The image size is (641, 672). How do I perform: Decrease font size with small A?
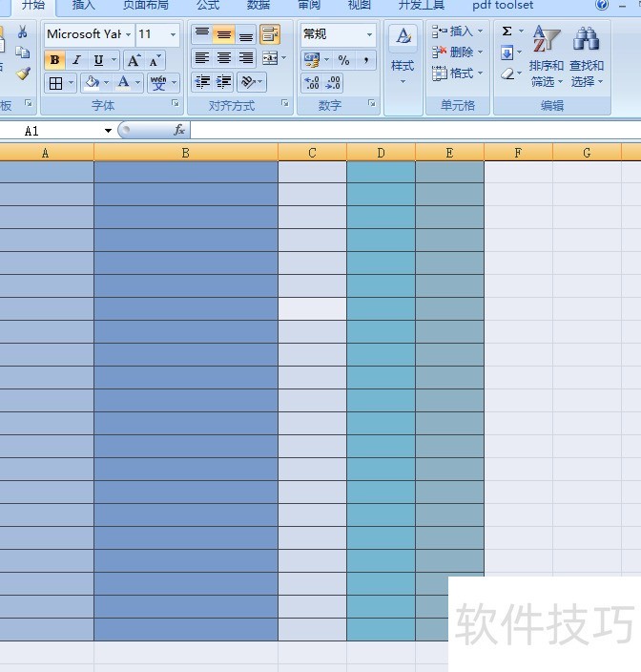pyautogui.click(x=155, y=60)
